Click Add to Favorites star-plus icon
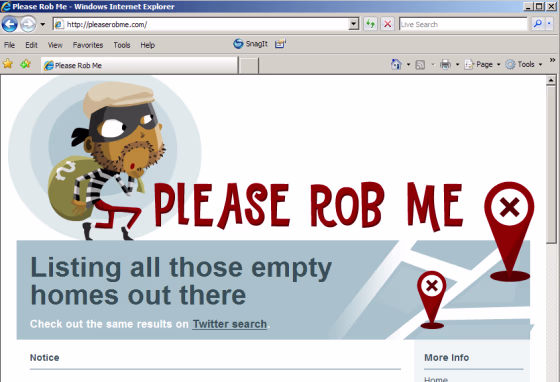Screen dimensions: 560x382 (x=25, y=64)
